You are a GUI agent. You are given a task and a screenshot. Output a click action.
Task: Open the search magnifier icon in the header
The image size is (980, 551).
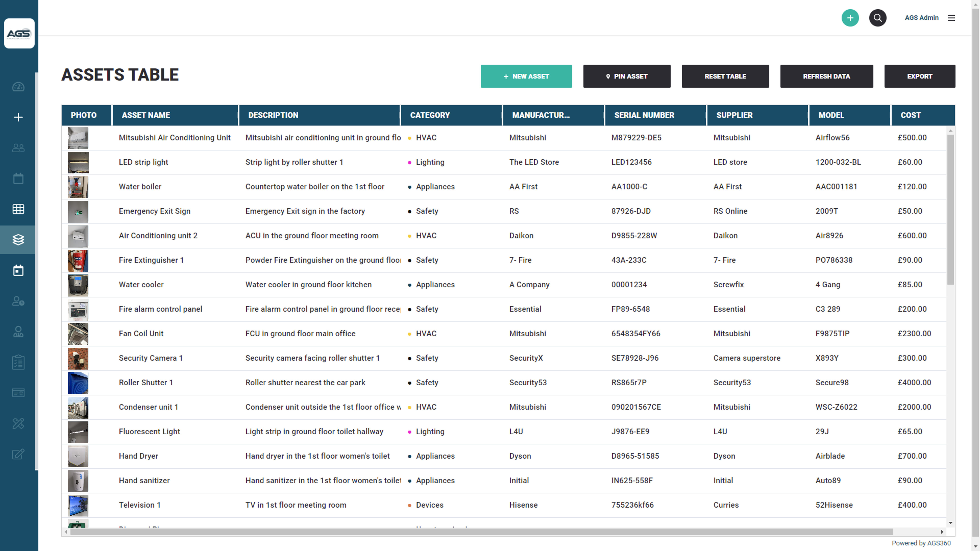(x=878, y=18)
